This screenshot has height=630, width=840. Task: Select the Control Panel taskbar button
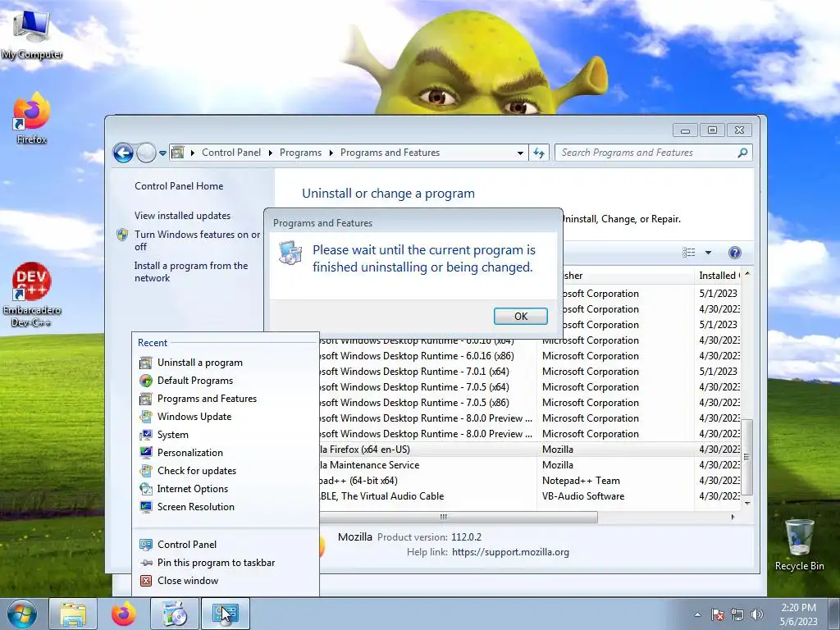tap(225, 614)
